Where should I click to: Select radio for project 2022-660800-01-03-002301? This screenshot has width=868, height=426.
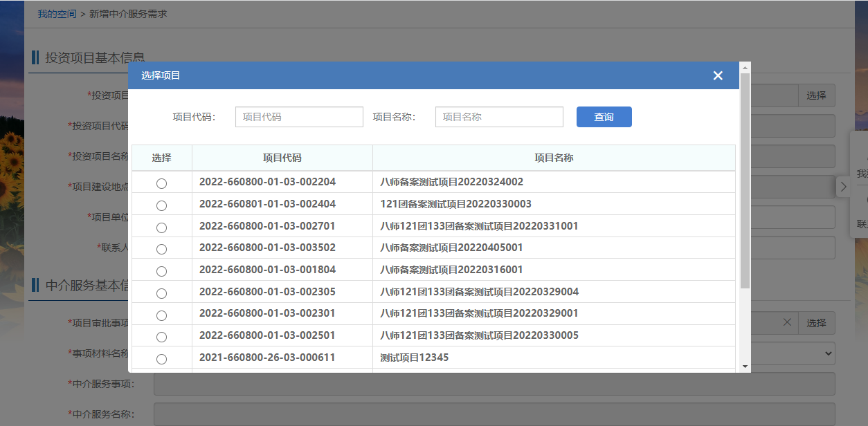tap(161, 315)
